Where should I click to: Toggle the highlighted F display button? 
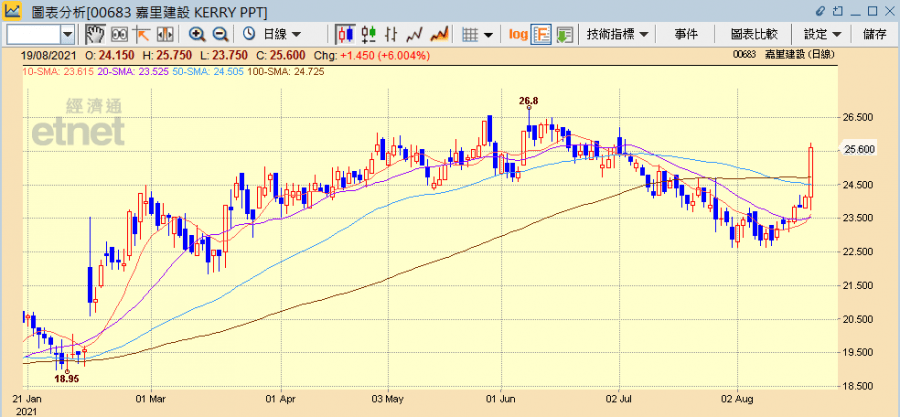point(541,34)
